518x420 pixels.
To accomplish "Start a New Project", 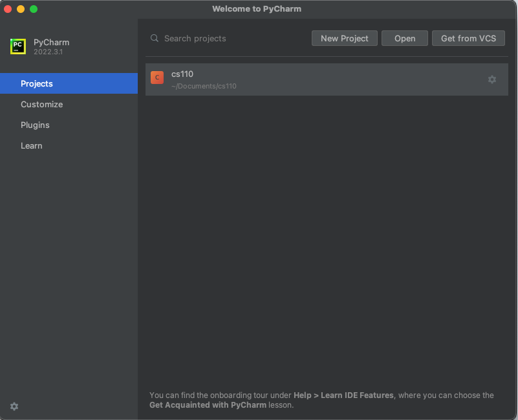I will pos(344,38).
